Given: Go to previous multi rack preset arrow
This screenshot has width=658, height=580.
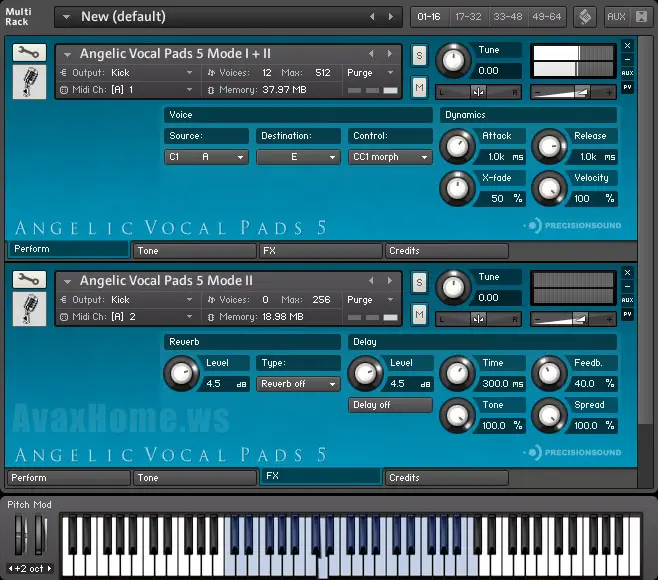Looking at the screenshot, I should pos(372,17).
